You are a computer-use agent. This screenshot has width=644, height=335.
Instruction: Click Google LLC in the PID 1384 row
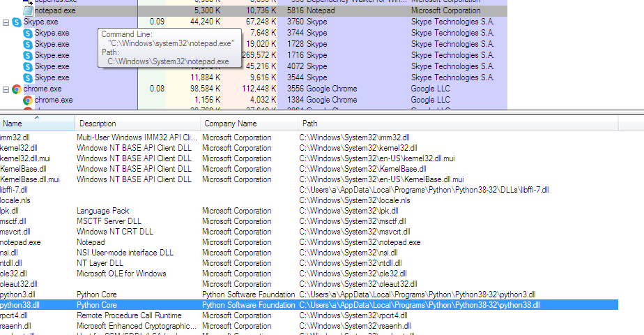click(431, 100)
